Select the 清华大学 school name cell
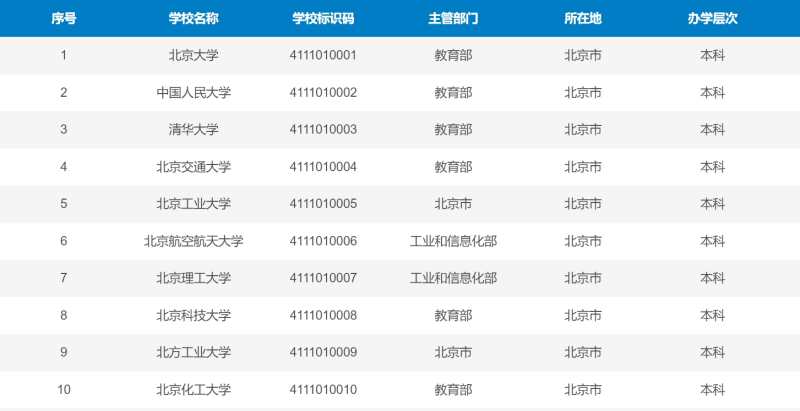This screenshot has height=411, width=800. click(x=194, y=130)
